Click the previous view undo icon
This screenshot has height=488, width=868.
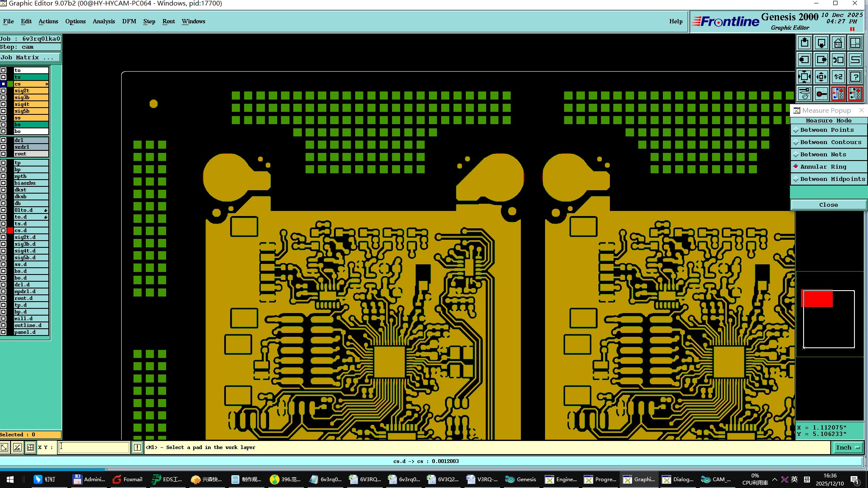coord(838,60)
